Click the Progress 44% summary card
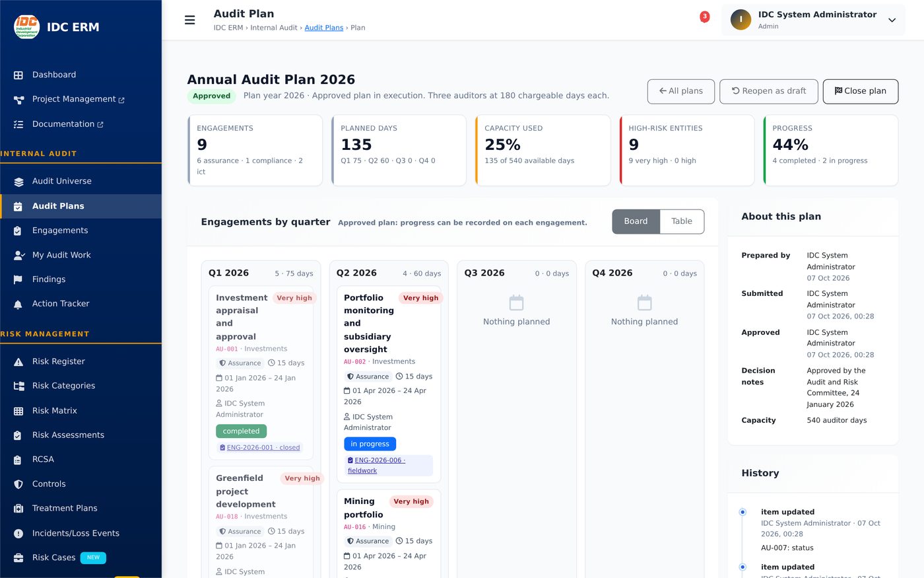The width and height of the screenshot is (924, 578). tap(830, 151)
